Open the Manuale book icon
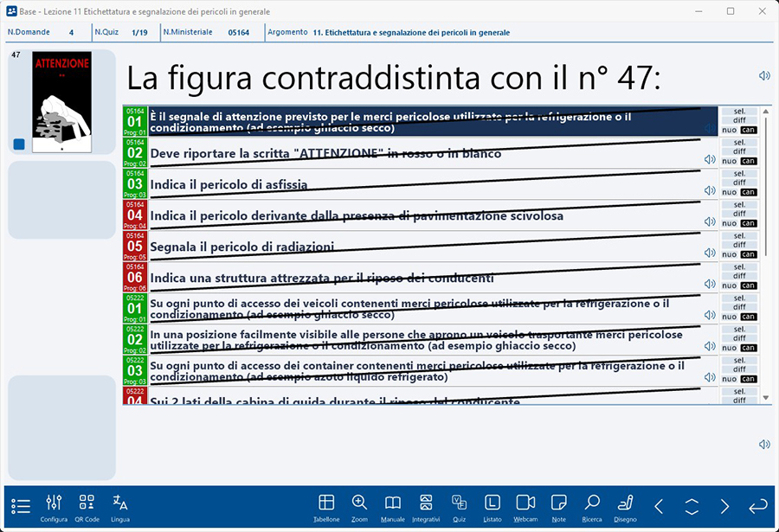This screenshot has height=532, width=779. point(392,507)
